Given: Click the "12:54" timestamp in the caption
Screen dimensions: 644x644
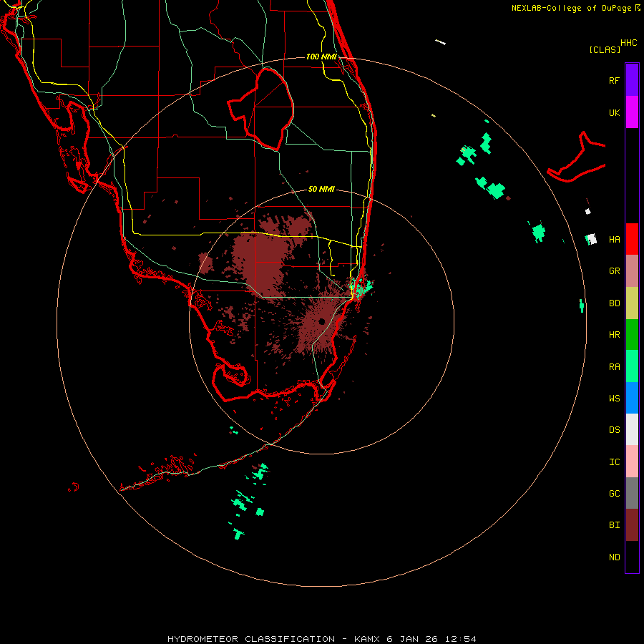Looking at the screenshot, I should tap(460, 639).
